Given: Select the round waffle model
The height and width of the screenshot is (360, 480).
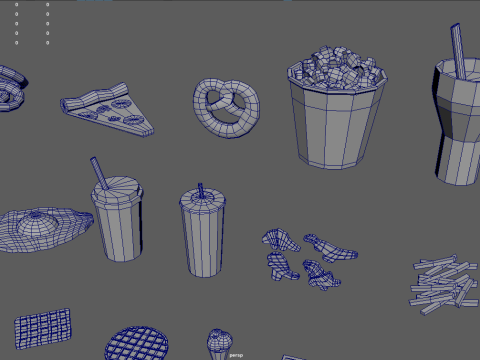Looking at the screenshot, I should tap(136, 344).
